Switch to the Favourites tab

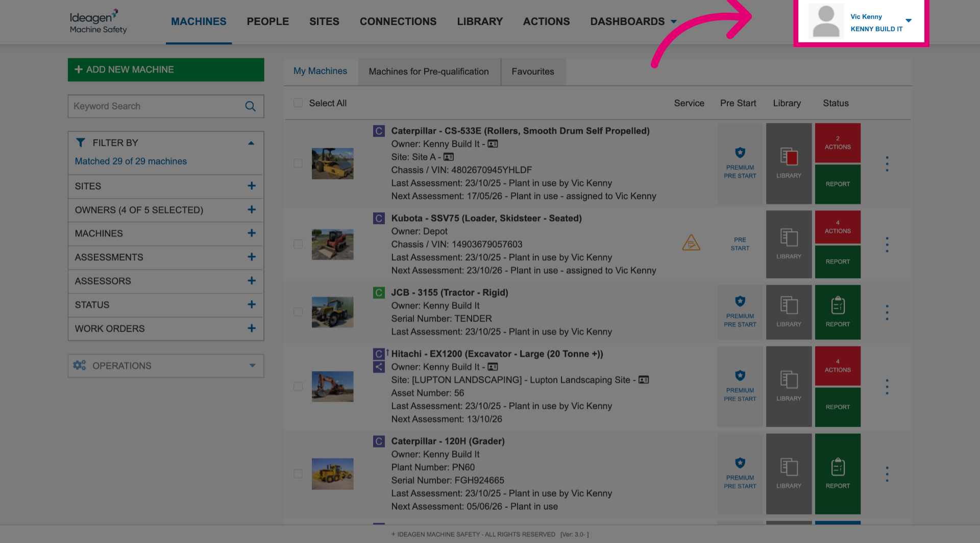[x=533, y=71]
